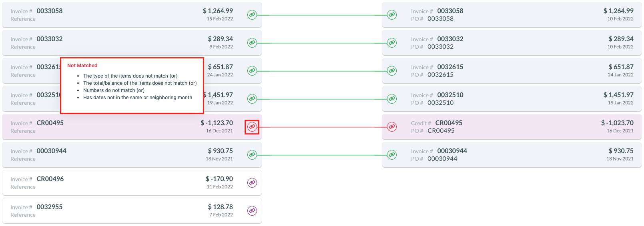Click green link icon on left $651.87 row
This screenshot has width=644, height=226.
(x=252, y=71)
